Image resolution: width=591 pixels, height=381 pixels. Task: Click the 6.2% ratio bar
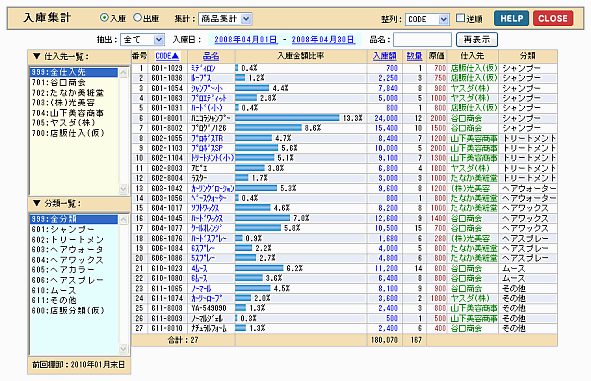pyautogui.click(x=259, y=268)
